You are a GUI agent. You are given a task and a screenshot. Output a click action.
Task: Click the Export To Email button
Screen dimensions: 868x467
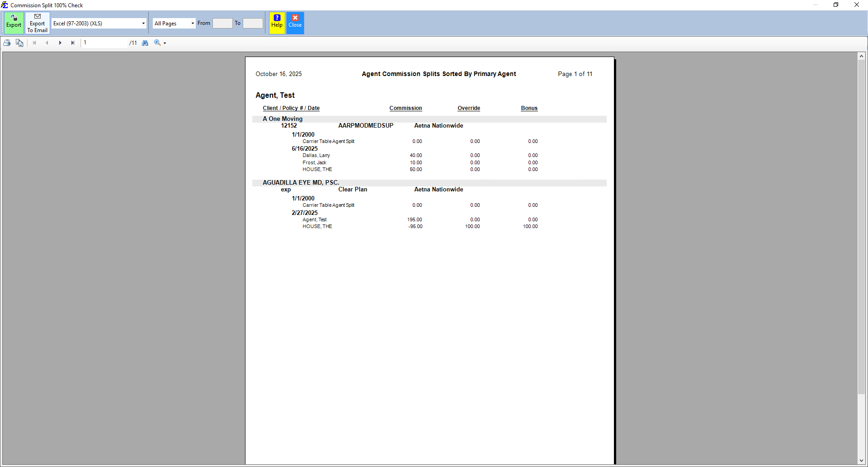pos(37,23)
